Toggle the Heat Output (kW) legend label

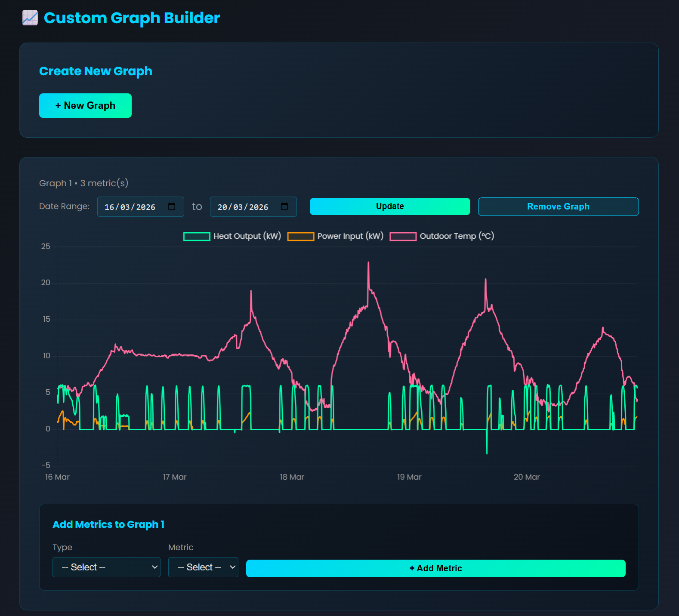pos(247,236)
